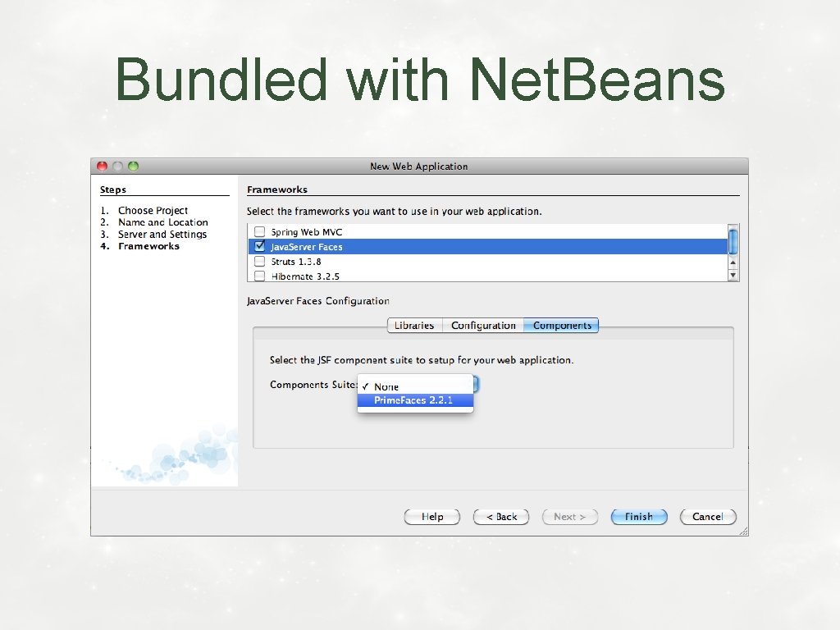This screenshot has width=840, height=630.
Task: Finish the New Web Application wizard
Action: pyautogui.click(x=639, y=517)
